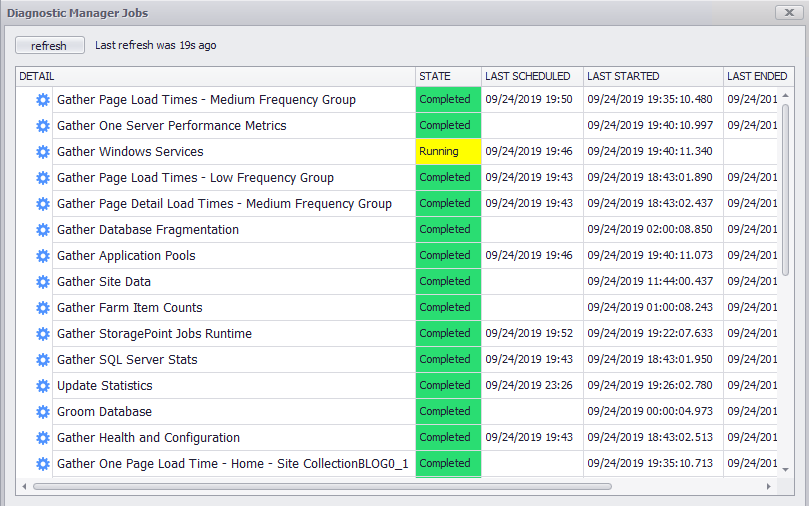Sort by LAST SCHEDULED column header
Viewport: 809px width, 506px height.
pyautogui.click(x=532, y=76)
